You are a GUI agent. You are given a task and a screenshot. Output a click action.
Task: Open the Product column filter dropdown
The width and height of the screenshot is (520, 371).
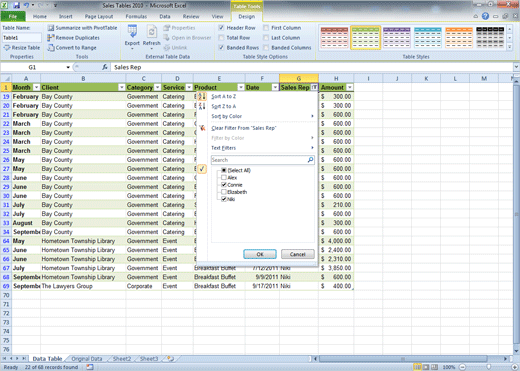(241, 87)
